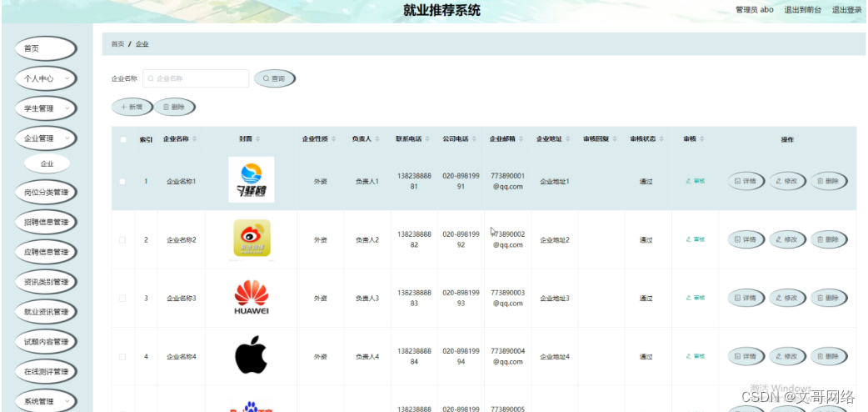The height and width of the screenshot is (412, 868).
Task: Click the sort arrows beside 封面 header
Action: [x=258, y=139]
